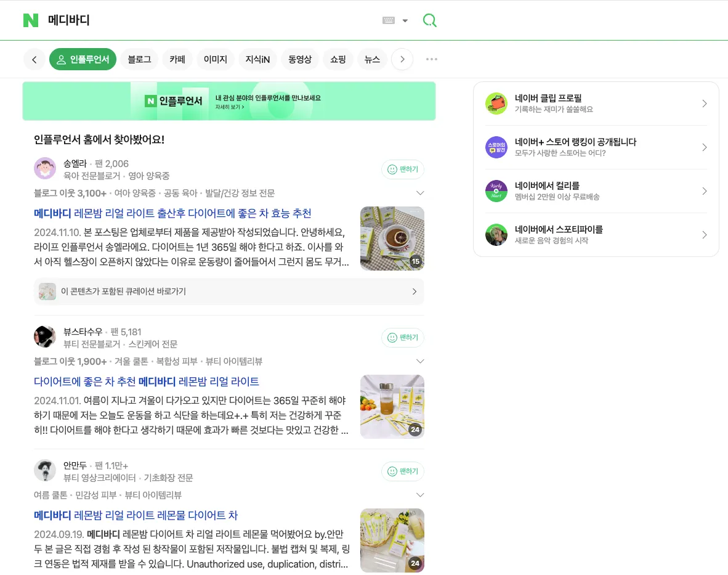Switch to the 지식iN tab
This screenshot has height=575, width=728.
(x=257, y=59)
